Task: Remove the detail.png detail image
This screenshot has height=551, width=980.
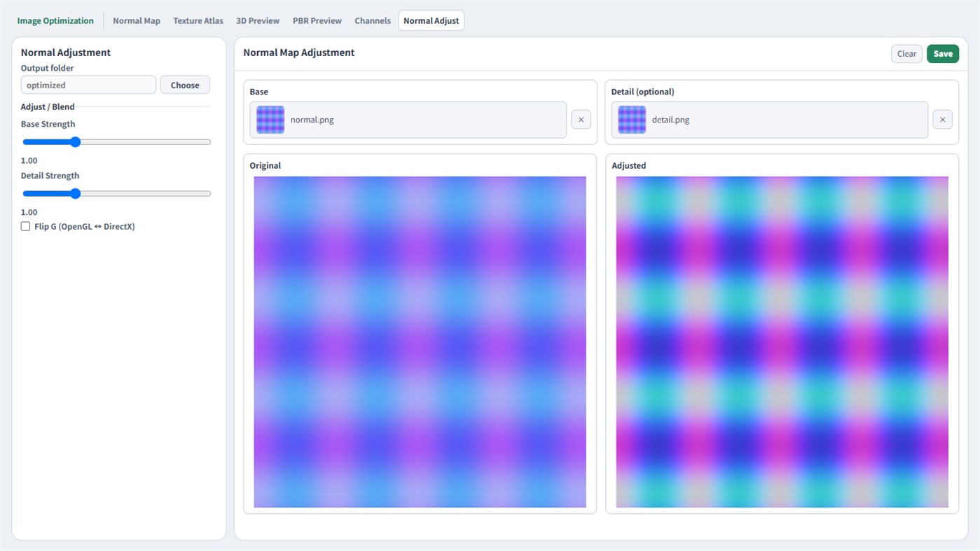Action: [942, 120]
